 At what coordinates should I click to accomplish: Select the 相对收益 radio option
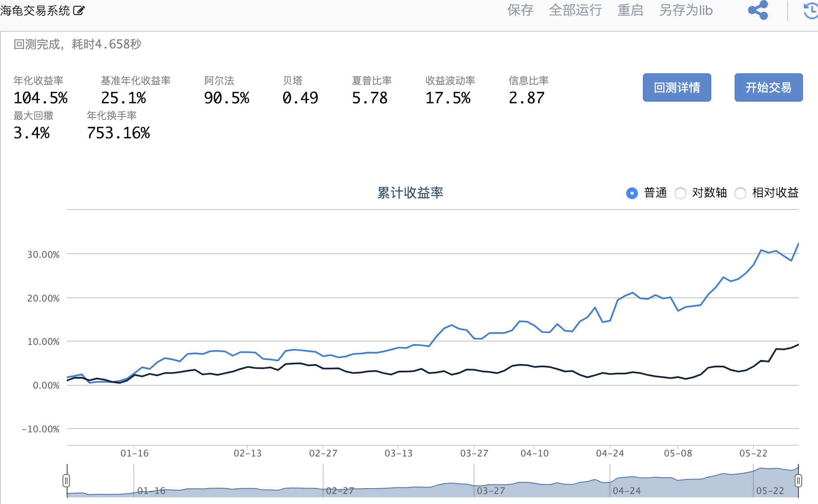point(740,193)
